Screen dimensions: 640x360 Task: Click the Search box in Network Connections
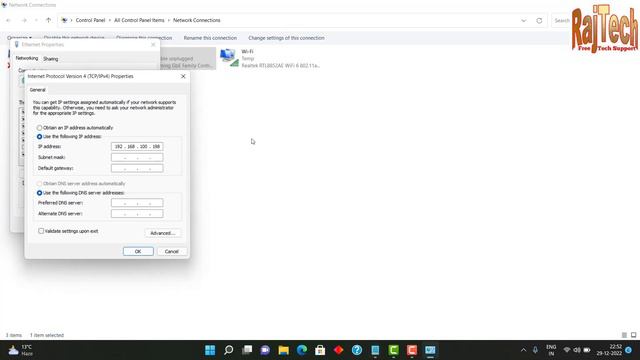(562, 20)
